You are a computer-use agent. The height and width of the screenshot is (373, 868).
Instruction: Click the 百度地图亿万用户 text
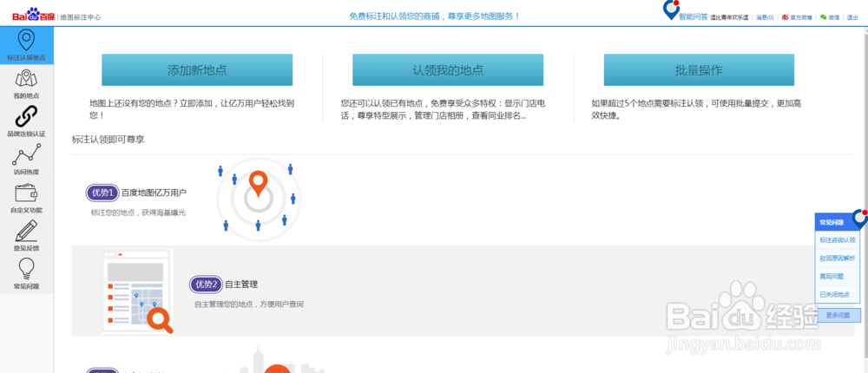(154, 193)
